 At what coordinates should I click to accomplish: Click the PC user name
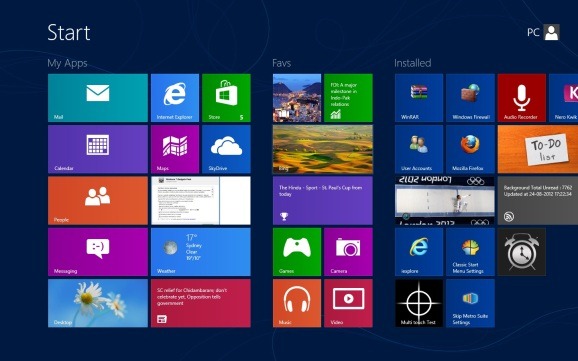pyautogui.click(x=533, y=32)
